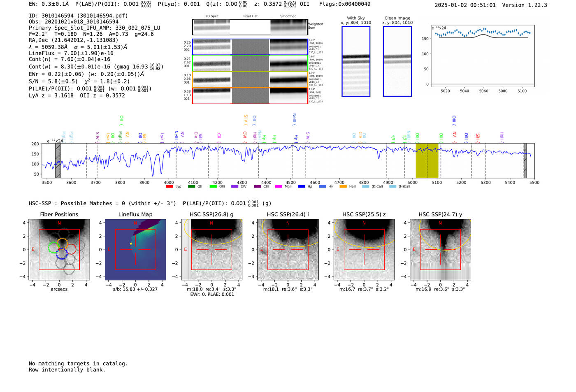This screenshot has width=576, height=392.
Task: Click the EWr: 0. PLAE: 0.001 caption
Action: pos(212,294)
